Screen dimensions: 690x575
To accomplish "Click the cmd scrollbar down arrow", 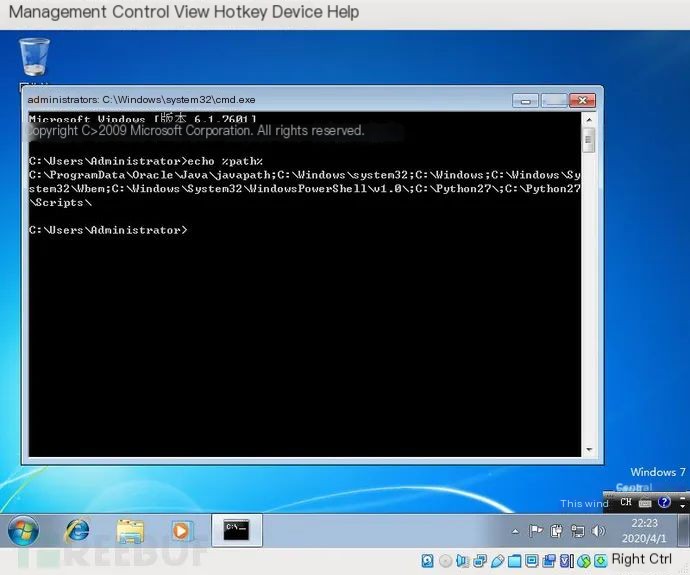I will click(x=589, y=450).
